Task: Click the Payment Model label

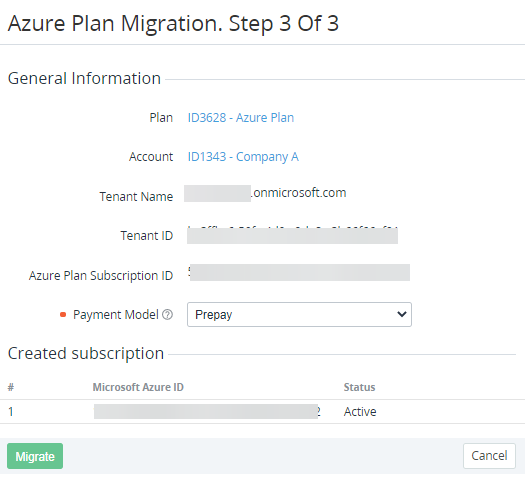Action: tap(116, 314)
